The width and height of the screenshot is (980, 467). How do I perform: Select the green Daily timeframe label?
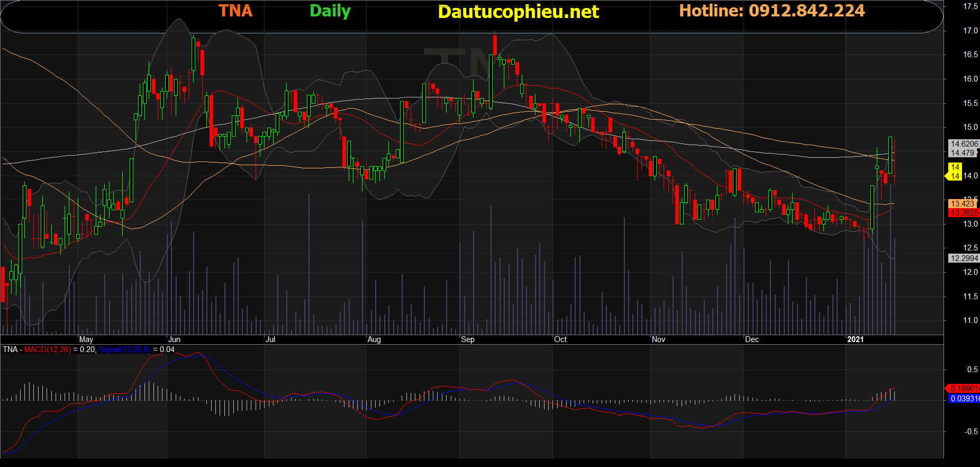[x=330, y=11]
